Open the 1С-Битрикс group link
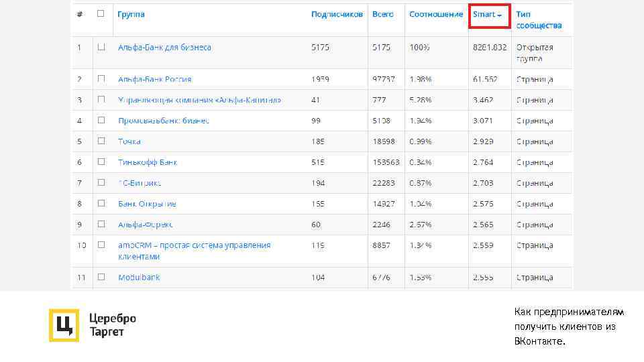Image resolution: width=644 pixels, height=362 pixels. click(x=140, y=183)
